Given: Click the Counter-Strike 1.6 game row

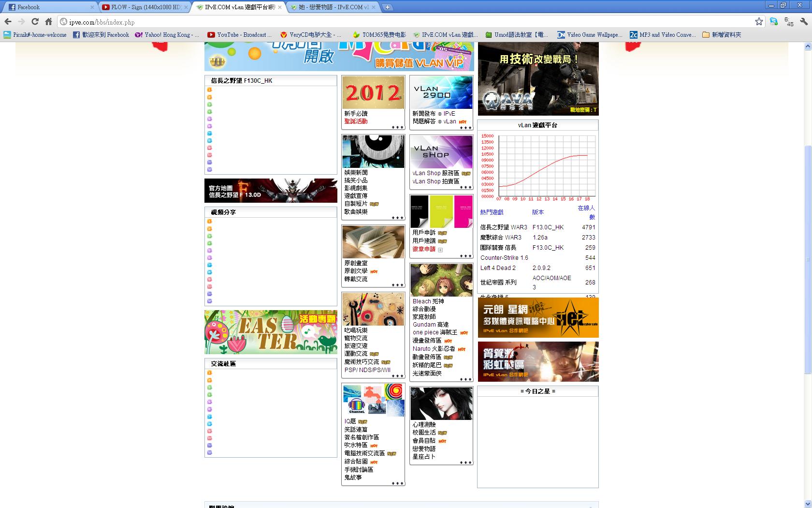Looking at the screenshot, I should (x=538, y=258).
